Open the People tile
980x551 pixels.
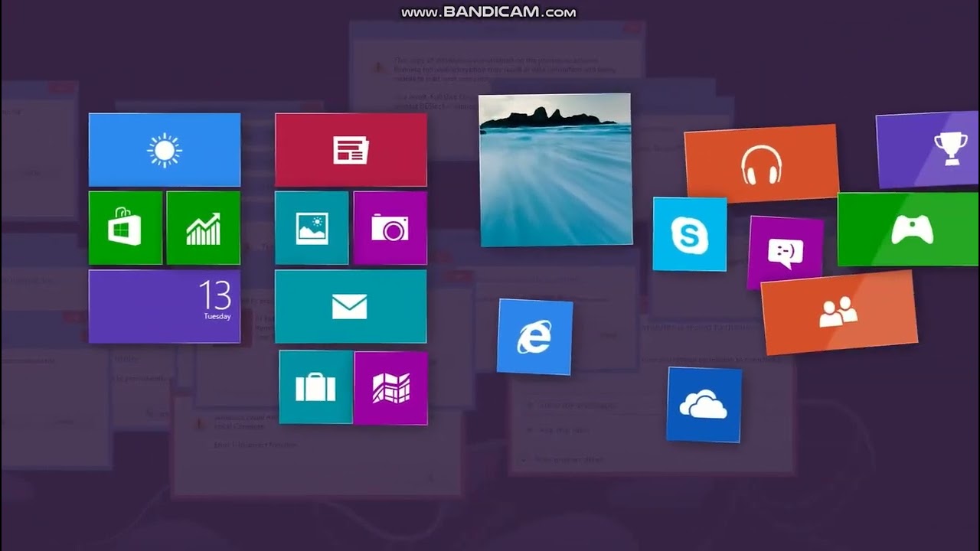click(x=839, y=312)
